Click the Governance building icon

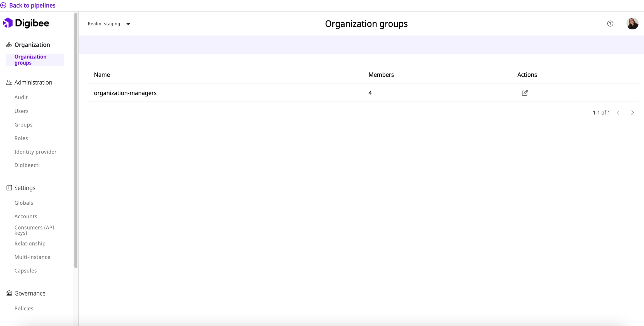pos(9,293)
